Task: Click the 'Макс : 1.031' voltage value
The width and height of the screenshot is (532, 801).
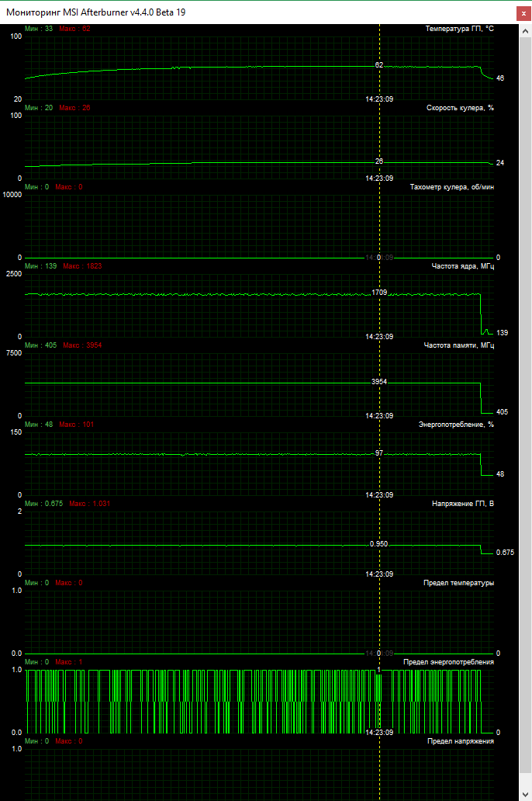Action: [x=89, y=504]
